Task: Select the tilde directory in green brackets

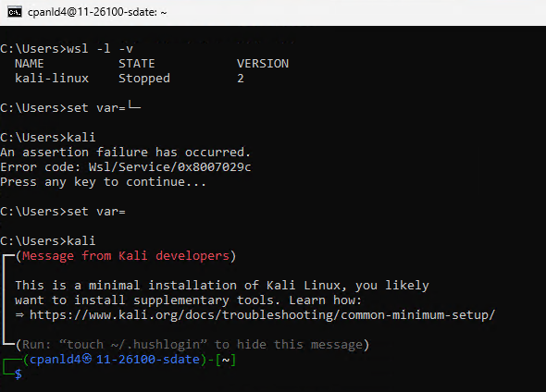Action: (x=226, y=360)
